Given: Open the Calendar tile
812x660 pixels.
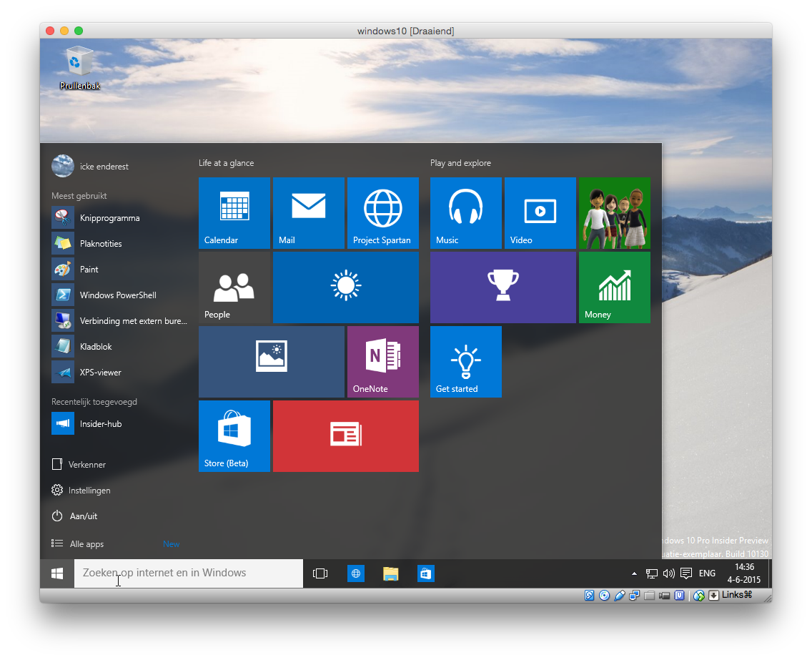Looking at the screenshot, I should 234,212.
